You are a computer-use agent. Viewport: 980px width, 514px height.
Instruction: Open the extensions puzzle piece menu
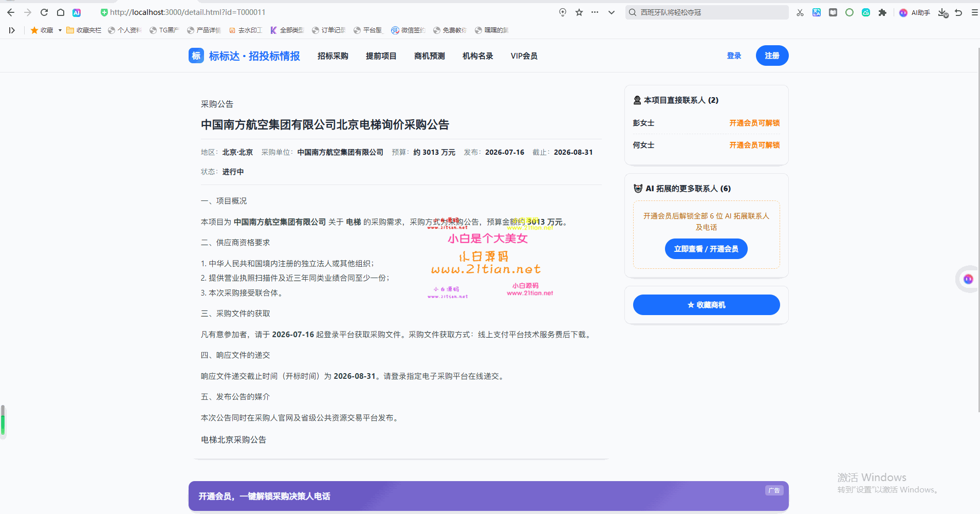click(882, 12)
